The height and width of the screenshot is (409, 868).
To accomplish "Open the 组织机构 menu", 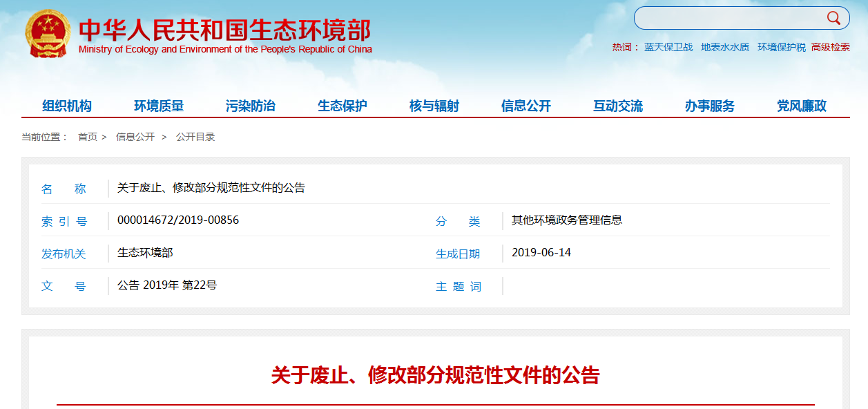I will (x=67, y=106).
